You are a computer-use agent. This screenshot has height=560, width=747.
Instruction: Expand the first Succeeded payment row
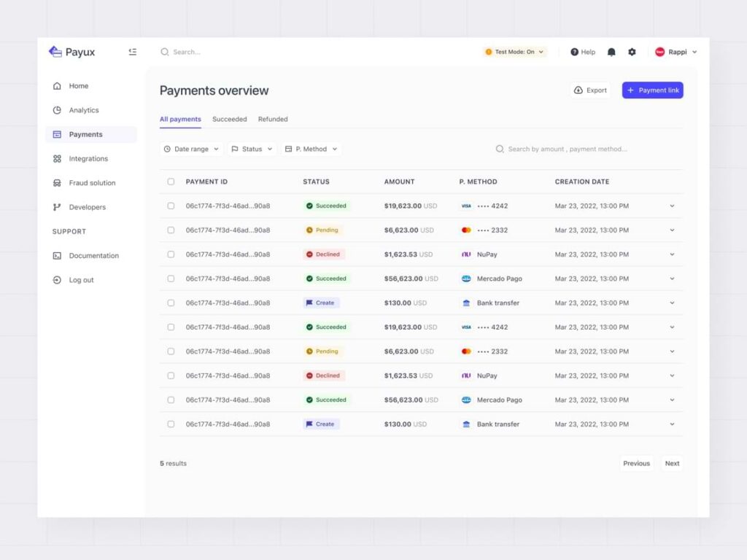pos(672,206)
